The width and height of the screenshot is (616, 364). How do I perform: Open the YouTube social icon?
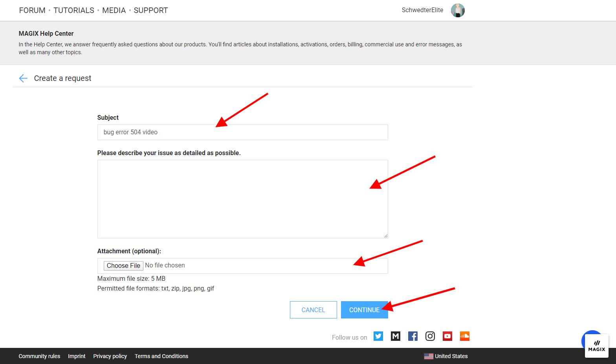click(x=447, y=336)
